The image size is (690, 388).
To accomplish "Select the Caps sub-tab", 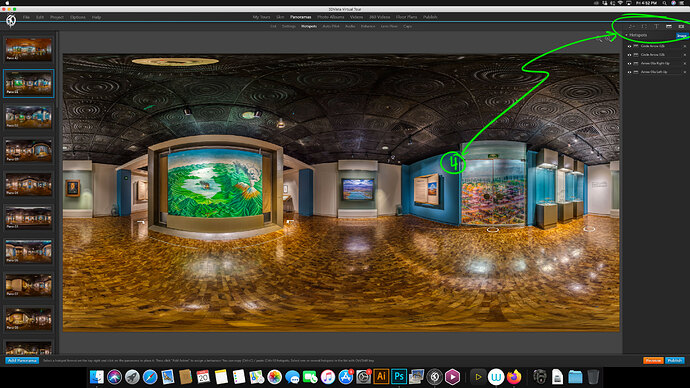I will tap(407, 26).
